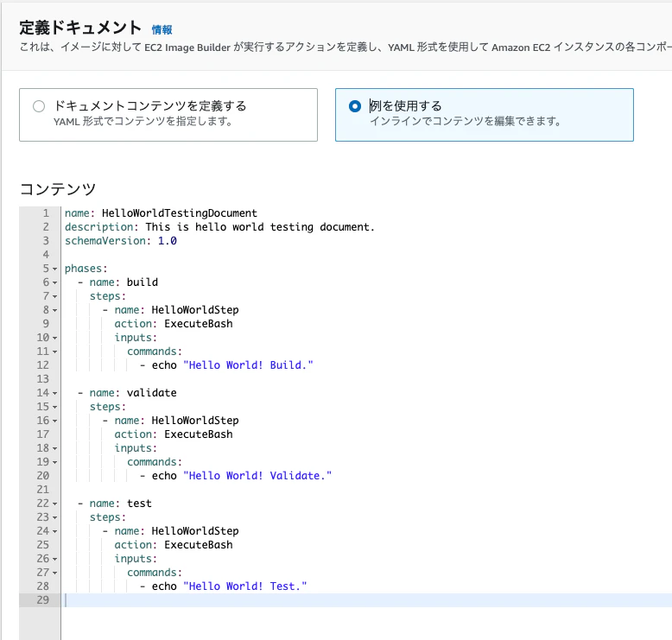Collapse fold arrow on line 7 steps
Viewport: 672px width, 640px height.
pyautogui.click(x=55, y=296)
